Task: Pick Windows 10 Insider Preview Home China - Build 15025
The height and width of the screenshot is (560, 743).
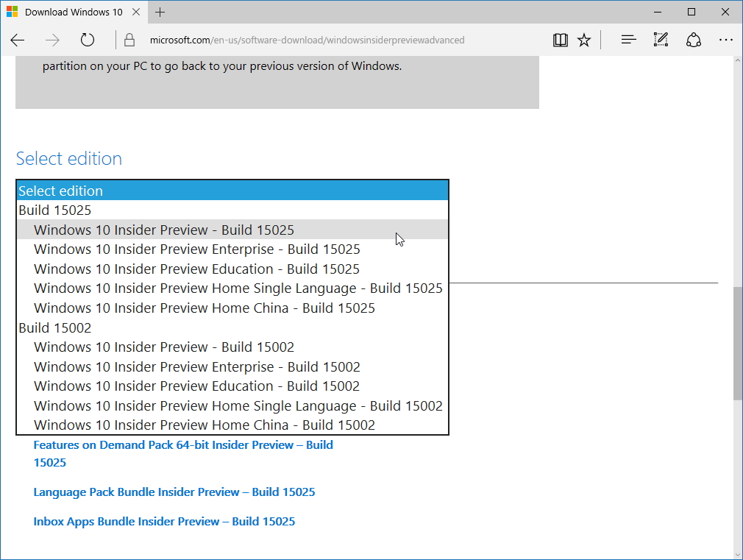Action: (x=203, y=308)
